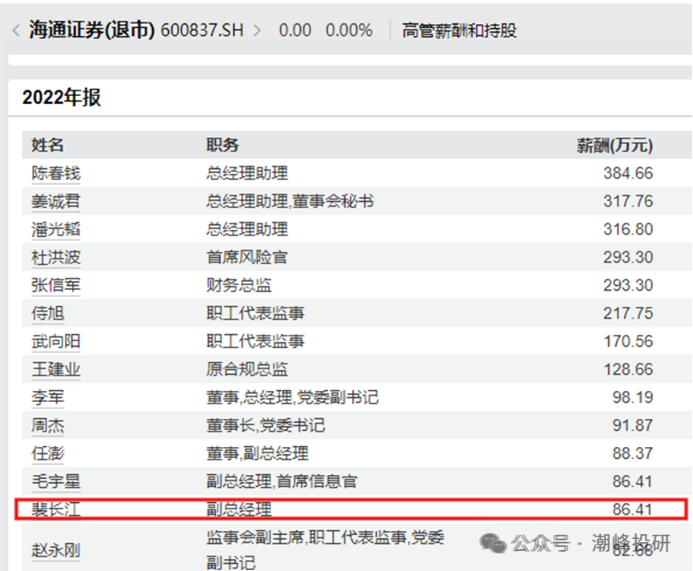Click the position 董事长,党委书记

coord(266,426)
